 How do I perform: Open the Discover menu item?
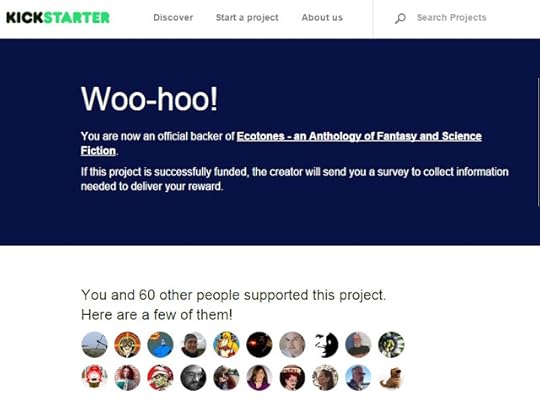173,18
